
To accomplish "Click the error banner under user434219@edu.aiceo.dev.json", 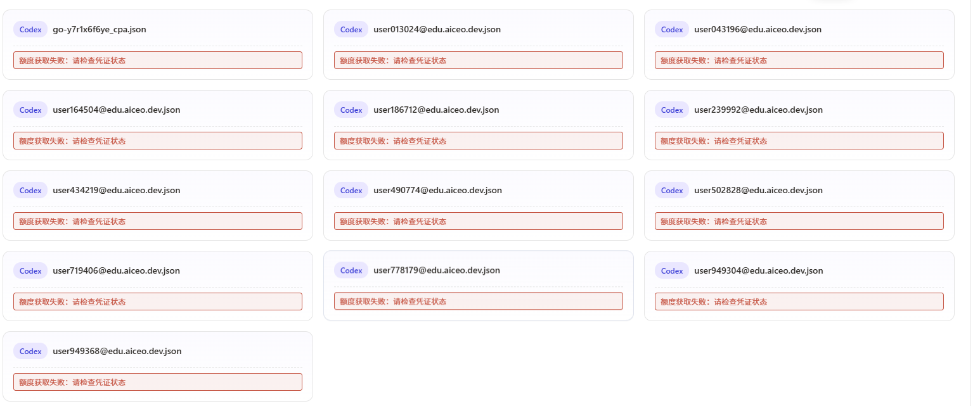I will [158, 221].
